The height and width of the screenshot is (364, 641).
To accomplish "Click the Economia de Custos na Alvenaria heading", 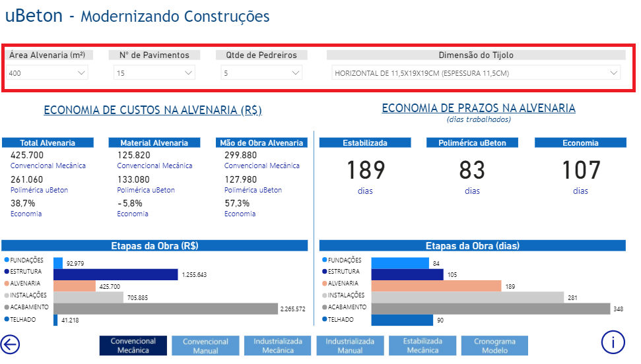I will [153, 110].
